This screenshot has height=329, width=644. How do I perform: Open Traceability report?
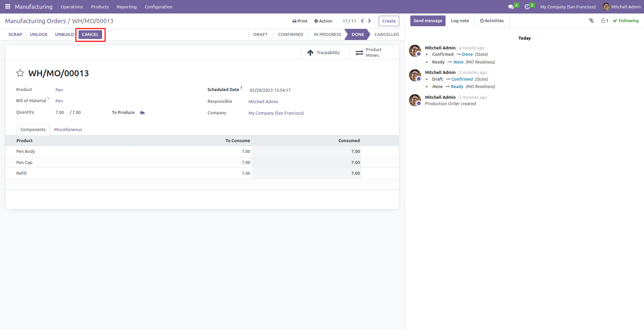point(324,53)
